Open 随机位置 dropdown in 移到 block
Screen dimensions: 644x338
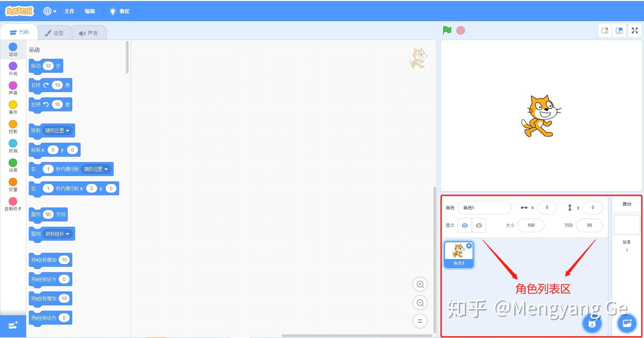(x=57, y=131)
